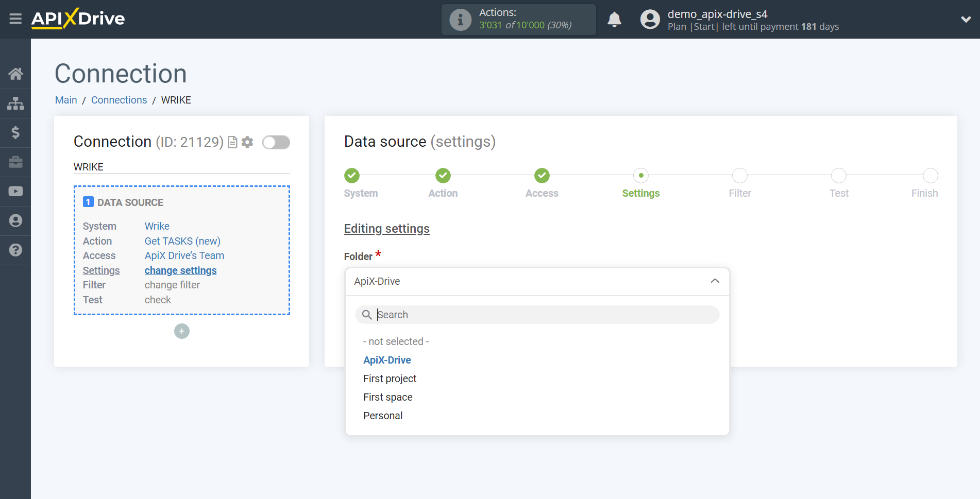Click the DATA SOURCE block header

click(130, 202)
